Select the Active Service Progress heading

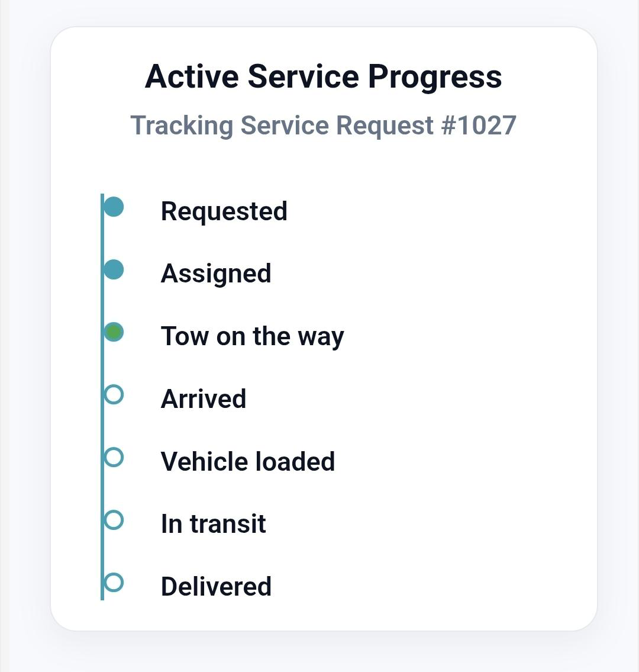point(324,76)
